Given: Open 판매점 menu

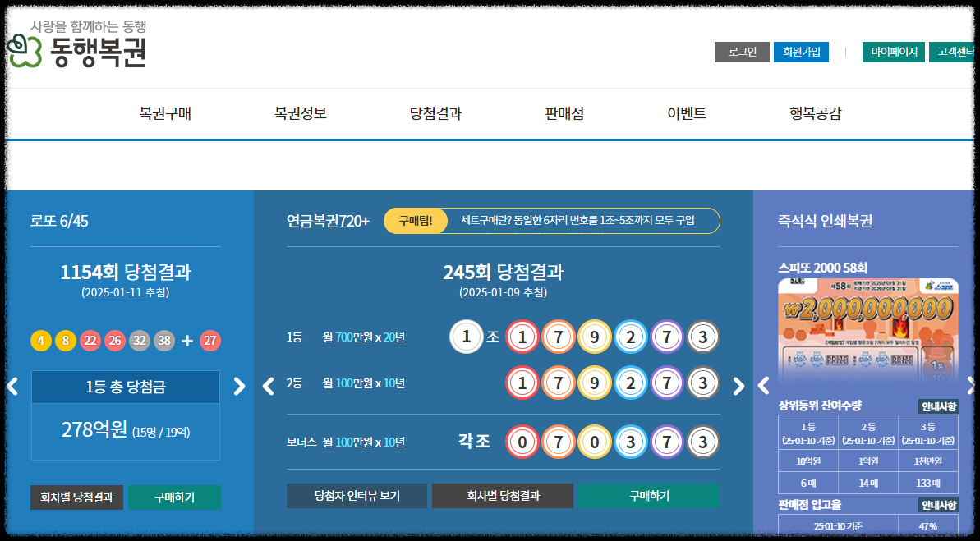Looking at the screenshot, I should 564,113.
